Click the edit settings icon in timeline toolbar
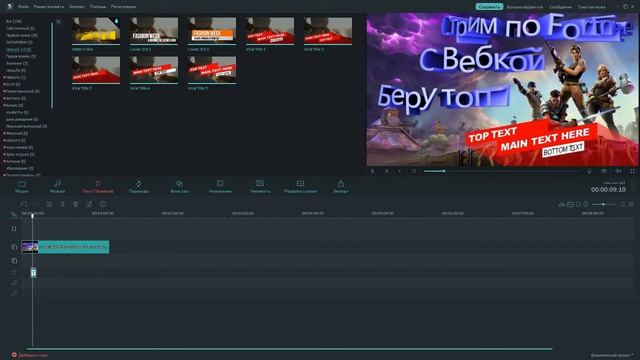 [49, 204]
